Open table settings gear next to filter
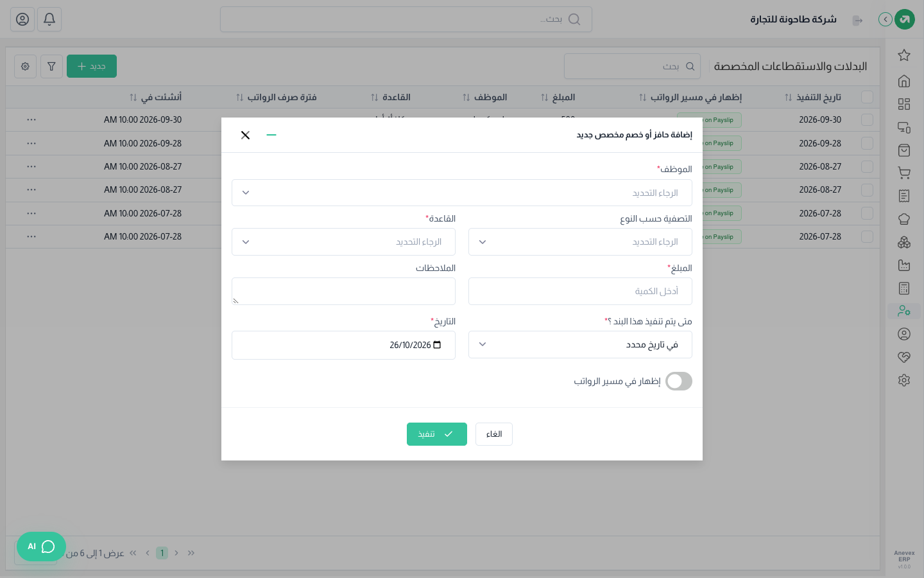This screenshot has width=924, height=578. [x=25, y=66]
